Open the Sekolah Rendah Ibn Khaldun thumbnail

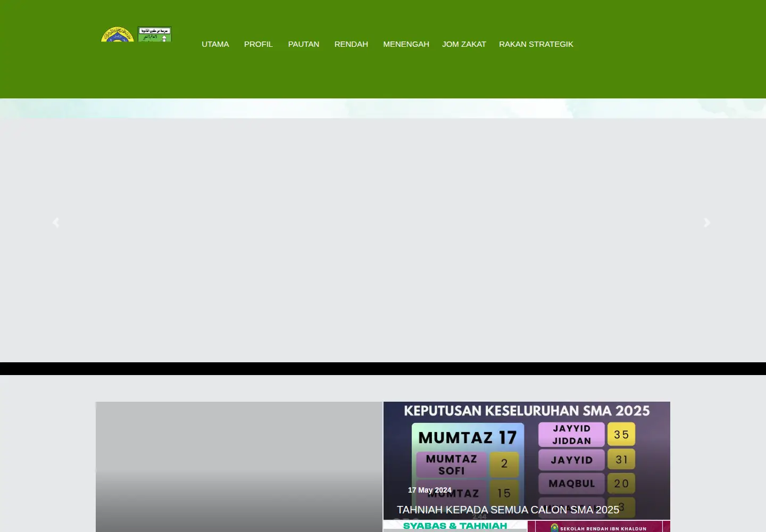pyautogui.click(x=599, y=526)
